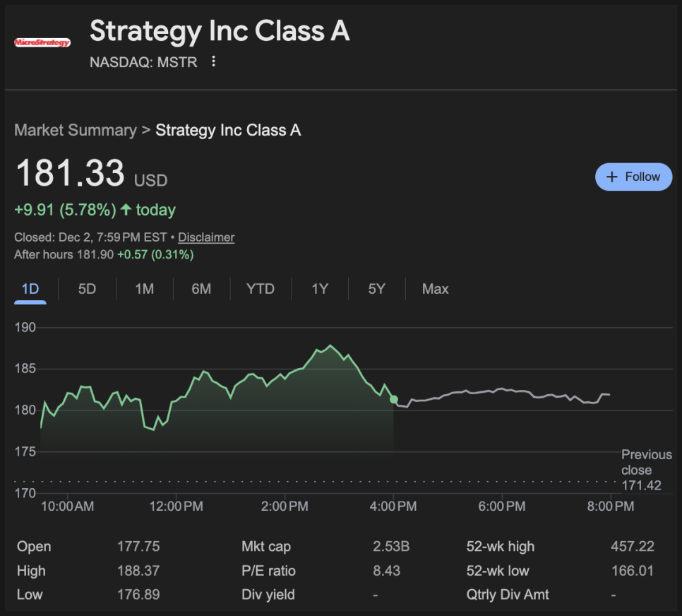Viewport: 682px width, 616px height.
Task: Click the Previous close label on chart
Action: click(x=646, y=462)
